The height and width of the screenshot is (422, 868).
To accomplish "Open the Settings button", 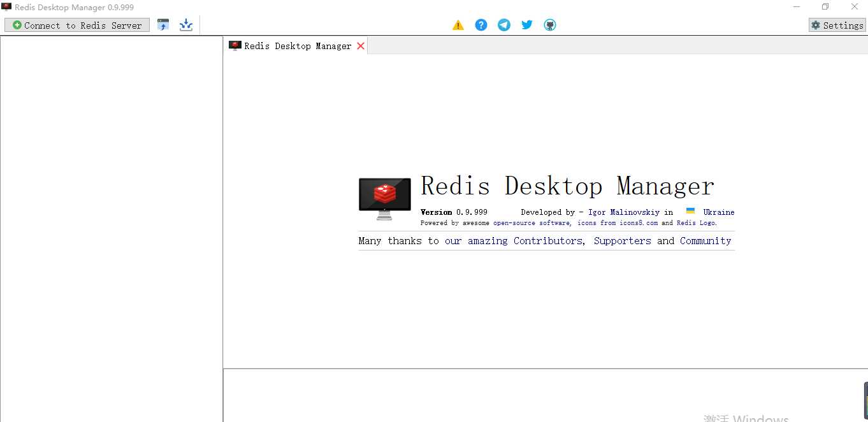I will coord(837,25).
